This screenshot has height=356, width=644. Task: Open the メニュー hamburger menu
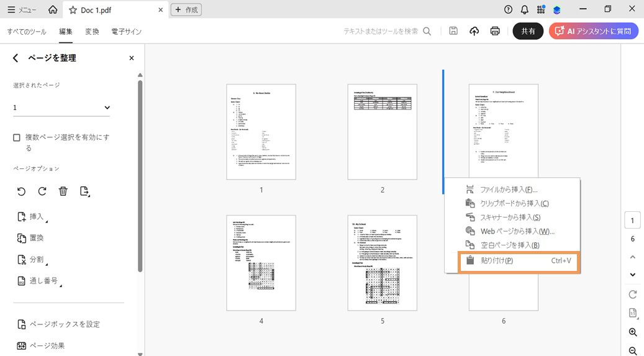point(22,10)
